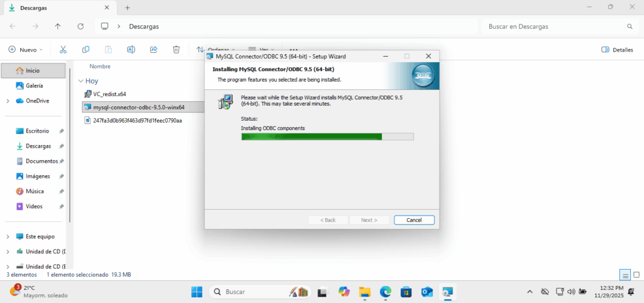644x303 pixels.
Task: Switch to details list view in status bar
Action: (625, 275)
